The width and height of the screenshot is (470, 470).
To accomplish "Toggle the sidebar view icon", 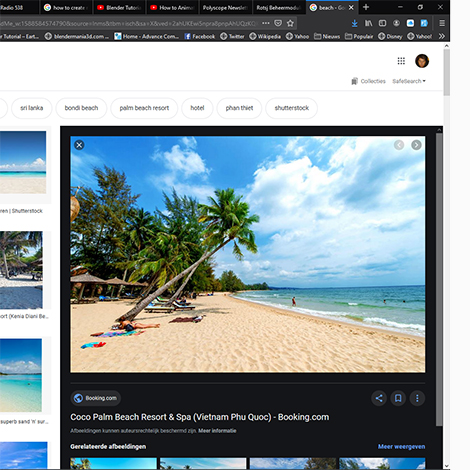I will click(x=382, y=23).
